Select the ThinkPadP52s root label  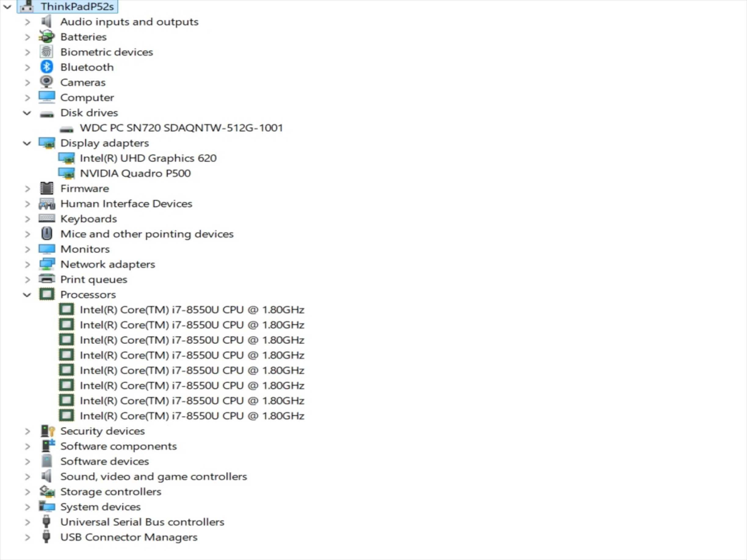tap(77, 6)
